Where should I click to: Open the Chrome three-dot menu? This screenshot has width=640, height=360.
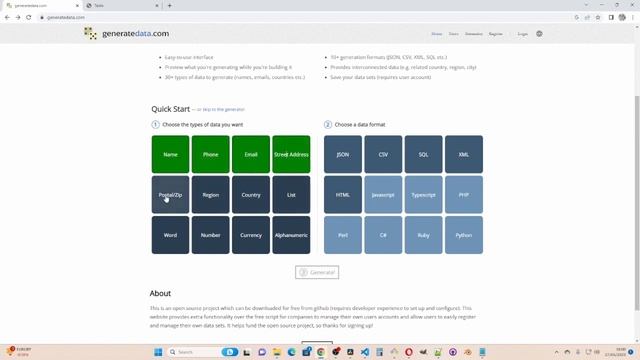pyautogui.click(x=633, y=18)
